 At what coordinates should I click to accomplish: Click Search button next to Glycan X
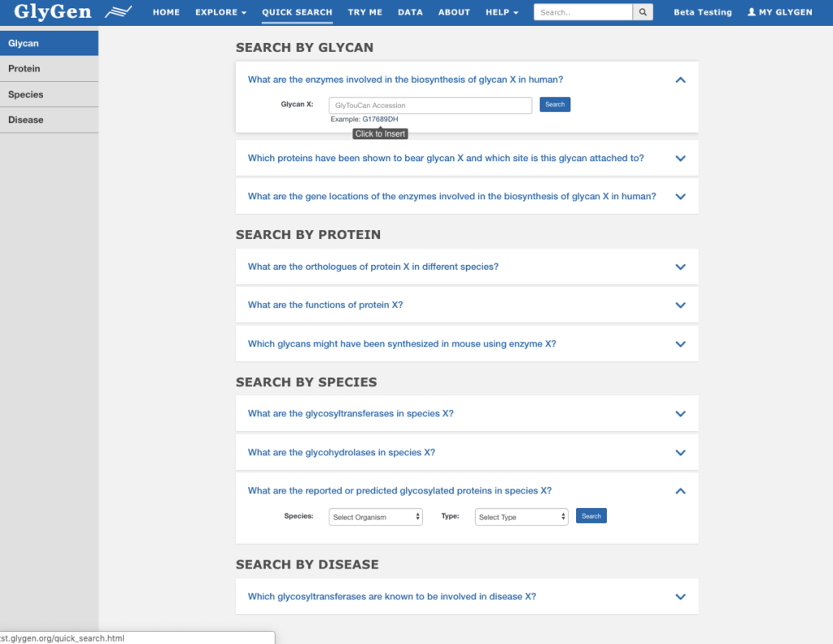[555, 105]
